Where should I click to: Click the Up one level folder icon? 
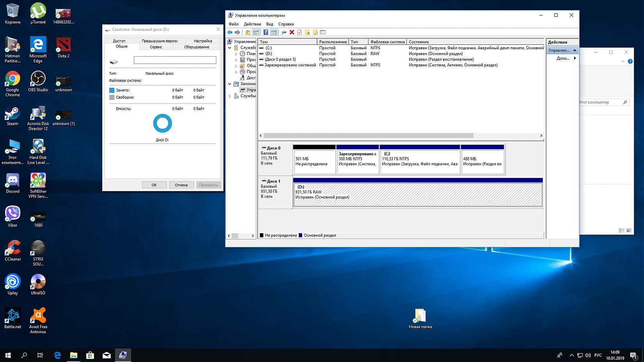(247, 32)
